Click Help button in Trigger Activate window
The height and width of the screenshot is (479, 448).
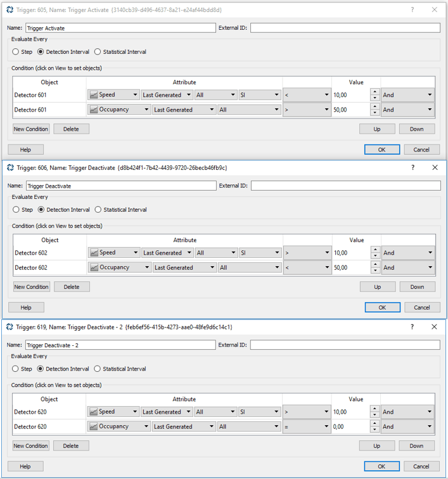coord(25,150)
